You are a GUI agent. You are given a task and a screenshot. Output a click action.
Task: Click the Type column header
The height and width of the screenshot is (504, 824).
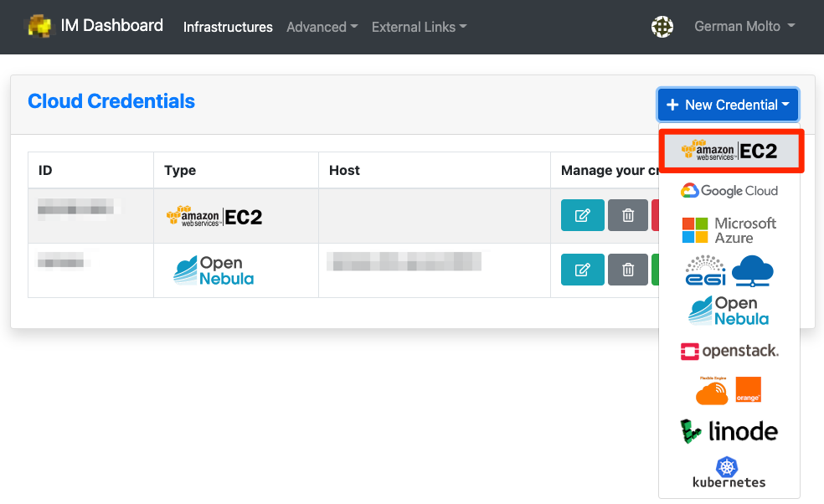tap(180, 170)
